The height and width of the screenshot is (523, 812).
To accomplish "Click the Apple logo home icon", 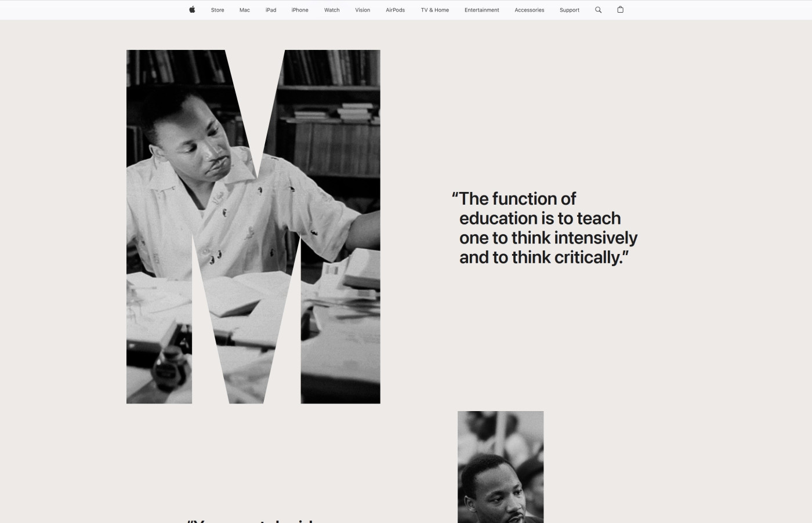I will pyautogui.click(x=192, y=10).
